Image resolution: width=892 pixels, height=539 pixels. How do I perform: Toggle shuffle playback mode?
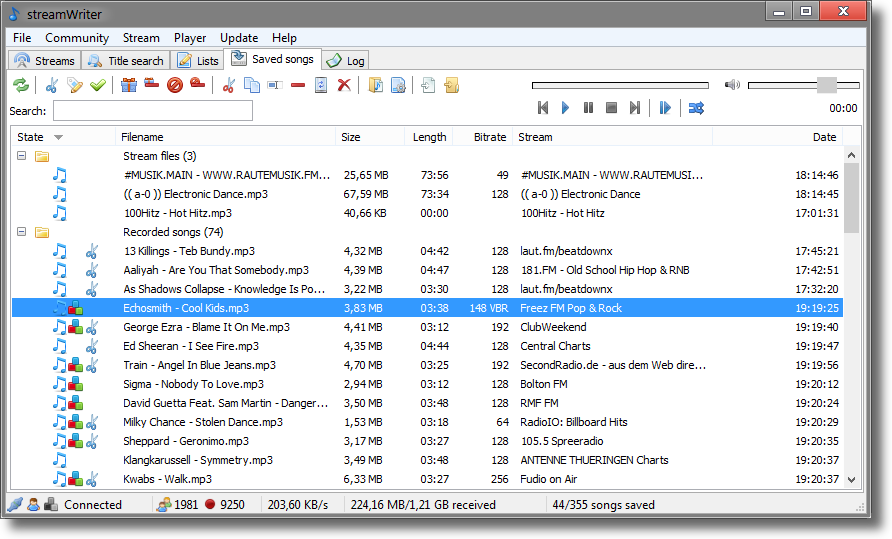pyautogui.click(x=695, y=108)
